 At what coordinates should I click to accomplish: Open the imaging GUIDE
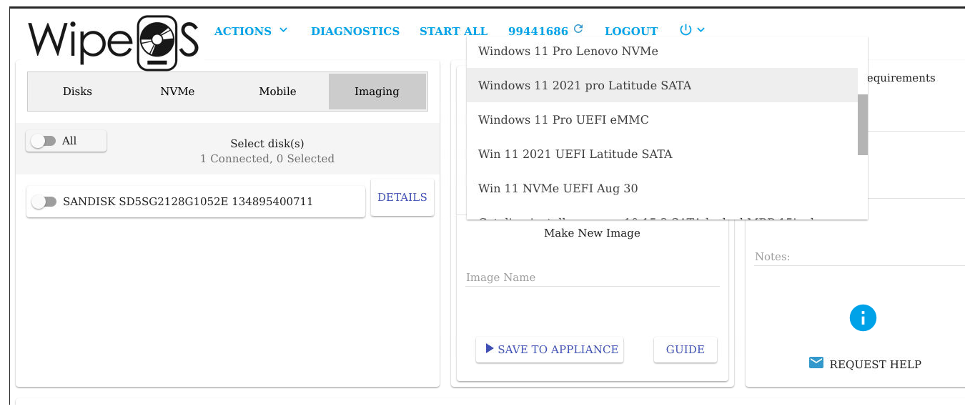tap(685, 350)
